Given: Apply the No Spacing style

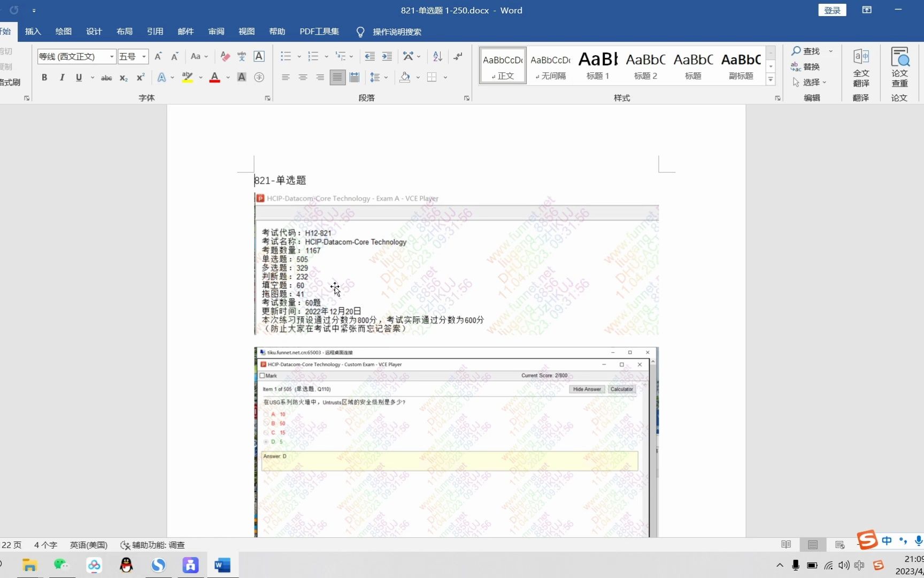Looking at the screenshot, I should tap(550, 65).
